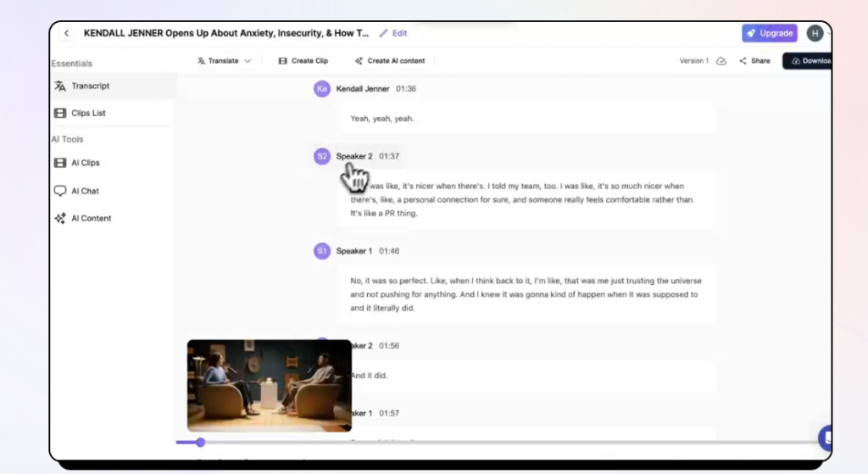Open AI Content in the sidebar
Viewport: 868px width, 474px height.
point(113,218)
